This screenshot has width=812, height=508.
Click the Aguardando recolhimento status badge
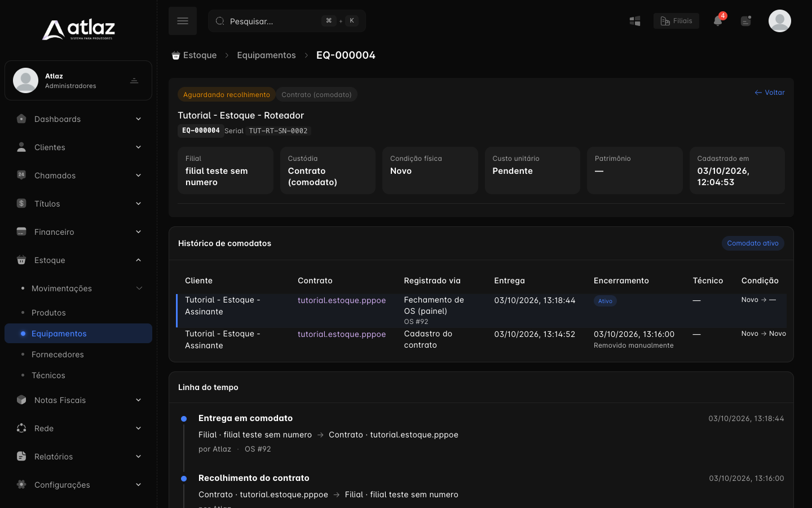pyautogui.click(x=226, y=95)
